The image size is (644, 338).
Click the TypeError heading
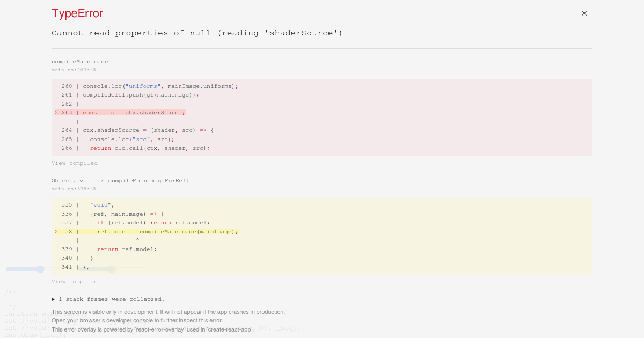(77, 13)
